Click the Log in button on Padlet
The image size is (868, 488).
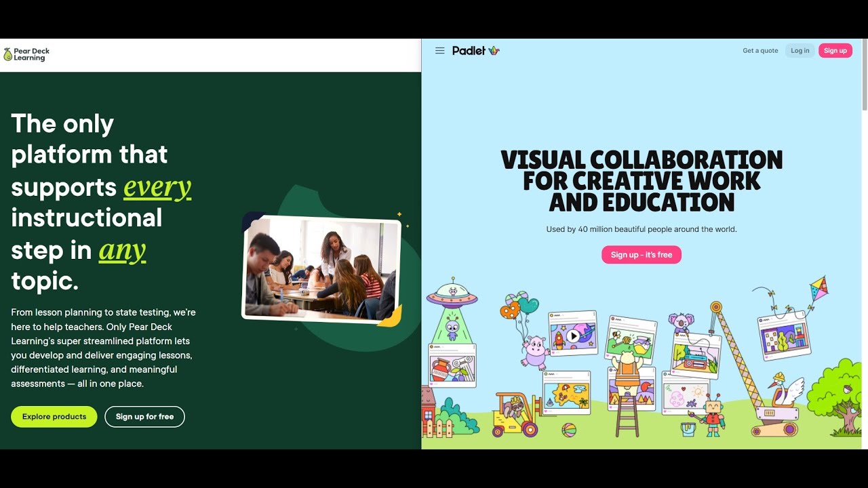tap(800, 51)
